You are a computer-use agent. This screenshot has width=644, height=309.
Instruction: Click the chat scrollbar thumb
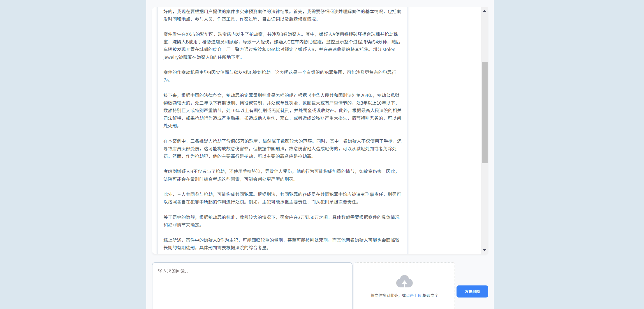tap(485, 112)
